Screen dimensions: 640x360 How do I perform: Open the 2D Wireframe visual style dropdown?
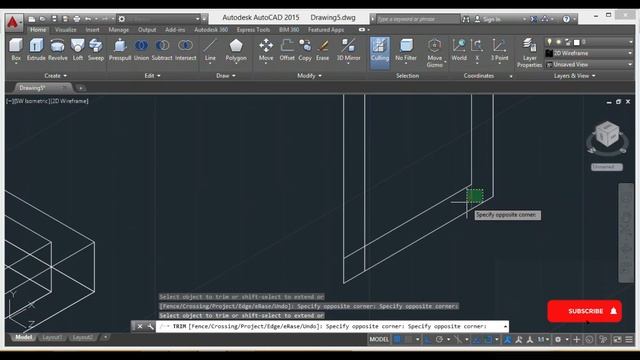click(589, 53)
